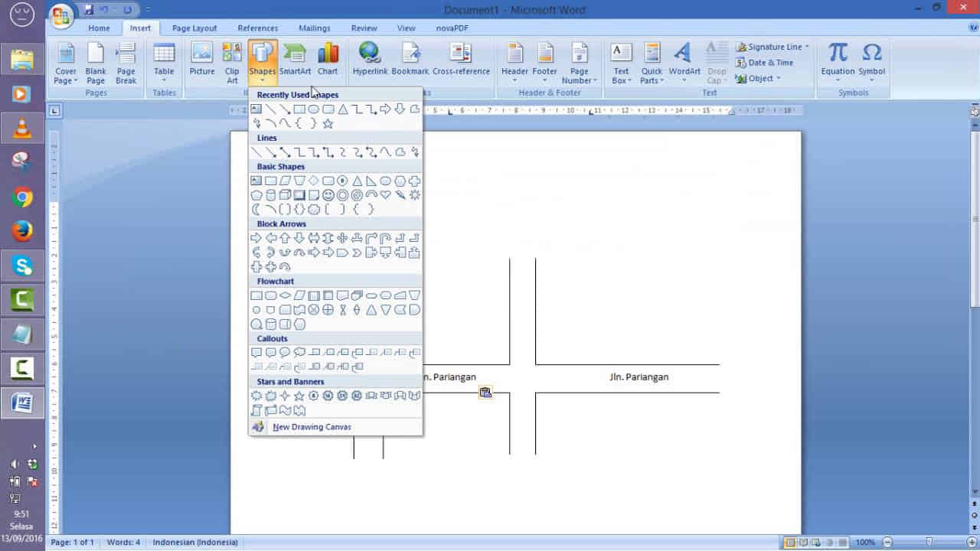Click the zoom slider handle

pos(929,542)
